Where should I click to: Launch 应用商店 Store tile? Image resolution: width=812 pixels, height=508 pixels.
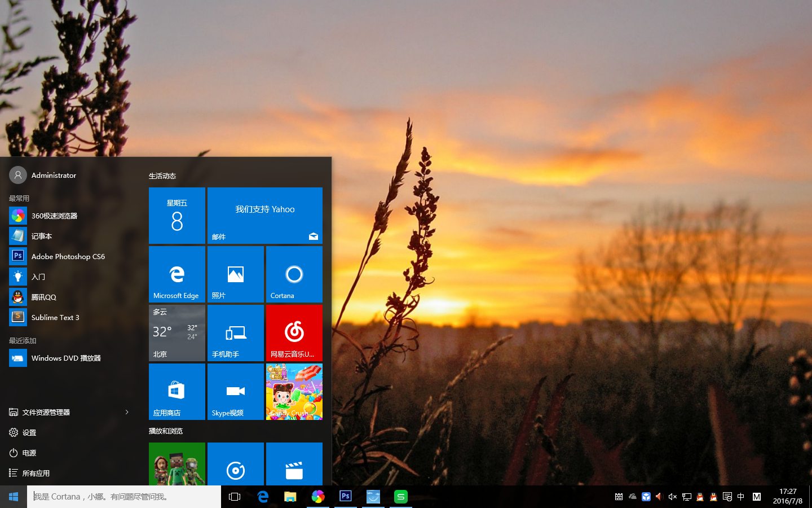(x=176, y=392)
